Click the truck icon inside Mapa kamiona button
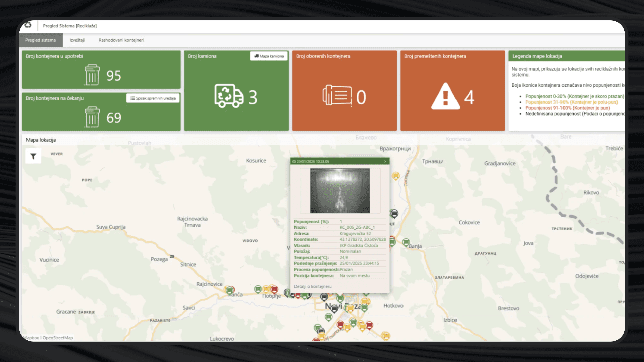Image resolution: width=644 pixels, height=362 pixels. pyautogui.click(x=257, y=56)
